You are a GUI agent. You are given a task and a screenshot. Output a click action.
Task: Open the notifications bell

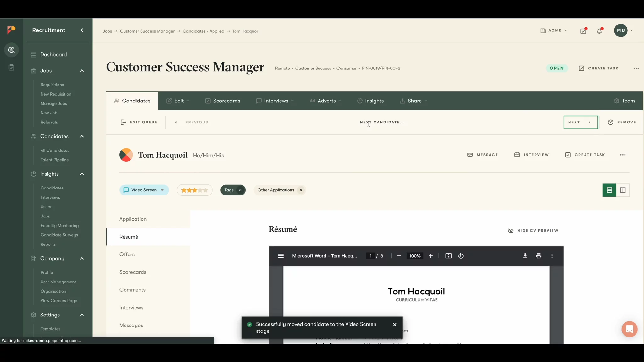click(599, 31)
